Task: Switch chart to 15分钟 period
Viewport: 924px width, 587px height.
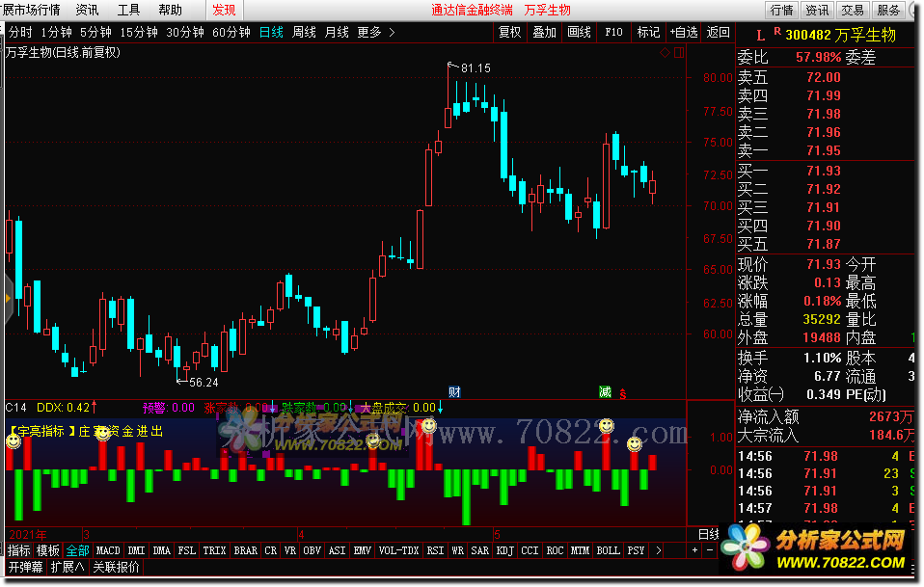Action: (139, 33)
